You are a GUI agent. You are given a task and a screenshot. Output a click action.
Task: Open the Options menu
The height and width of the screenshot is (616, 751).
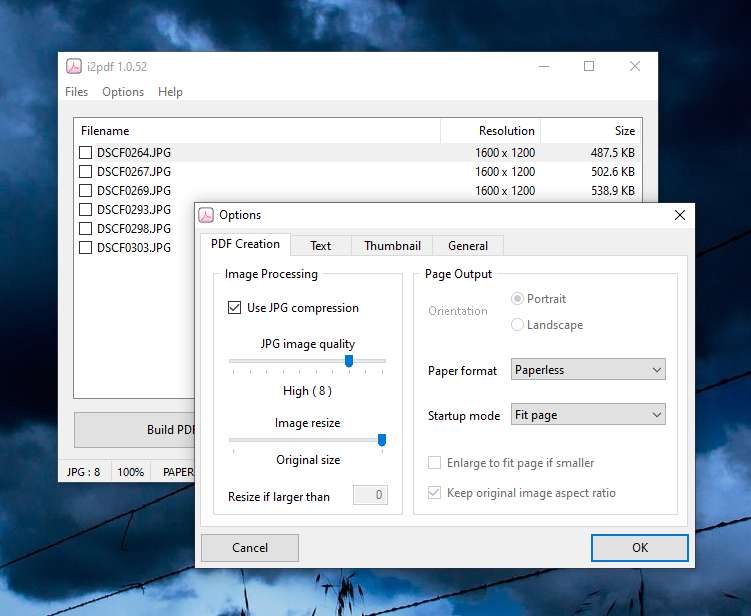(123, 91)
